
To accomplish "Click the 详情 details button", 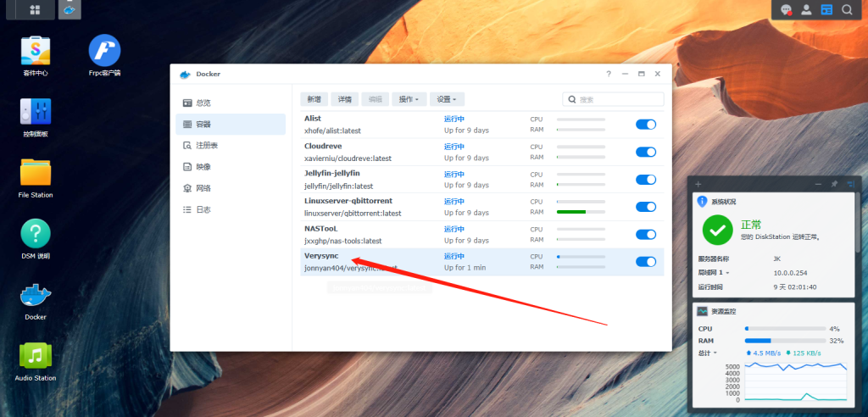I will 345,99.
